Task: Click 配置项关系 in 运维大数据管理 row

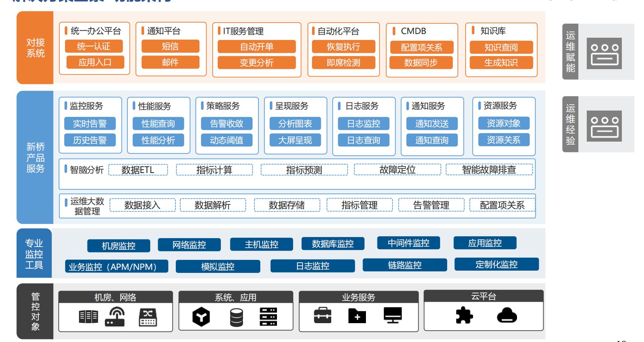Action: pyautogui.click(x=503, y=205)
